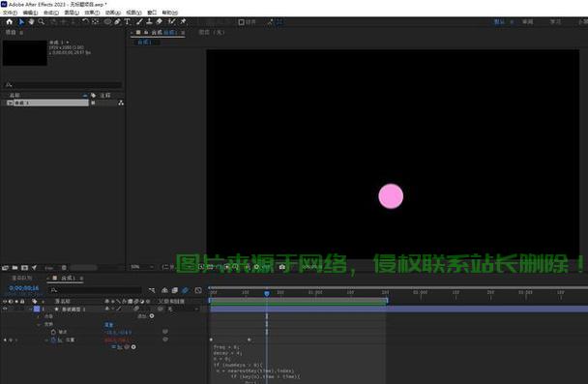Click the 合成1 breadcrumb in composition viewer
The image size is (588, 384).
coord(145,43)
